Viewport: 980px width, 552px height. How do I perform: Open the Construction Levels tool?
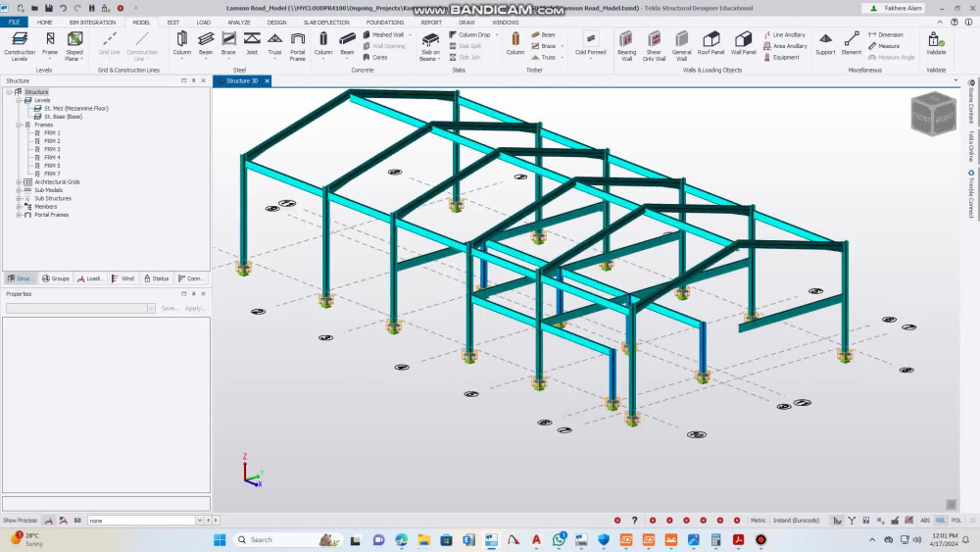coord(20,46)
